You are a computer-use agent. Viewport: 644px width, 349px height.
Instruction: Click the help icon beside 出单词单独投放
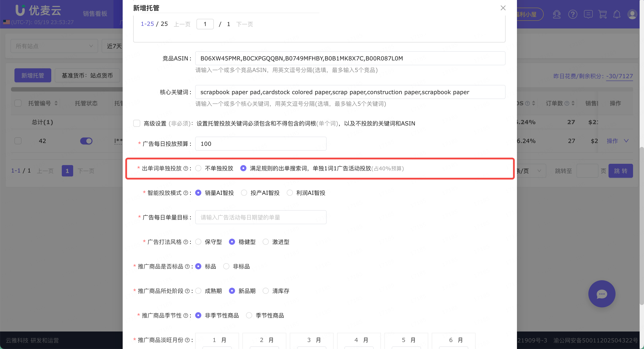[186, 168]
